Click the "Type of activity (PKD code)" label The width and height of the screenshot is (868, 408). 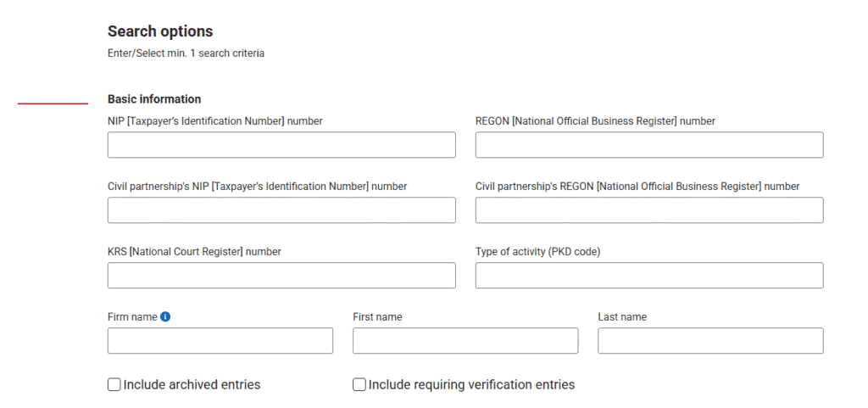tap(537, 252)
